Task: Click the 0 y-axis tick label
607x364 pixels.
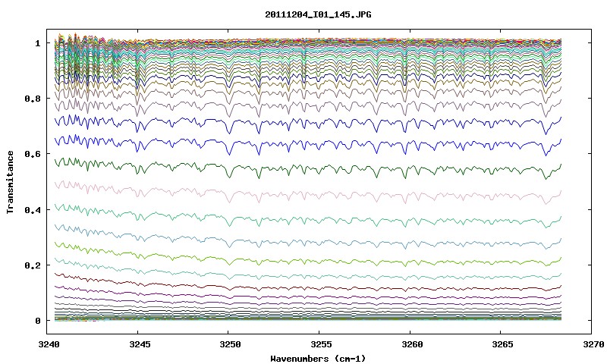Action: [37, 321]
